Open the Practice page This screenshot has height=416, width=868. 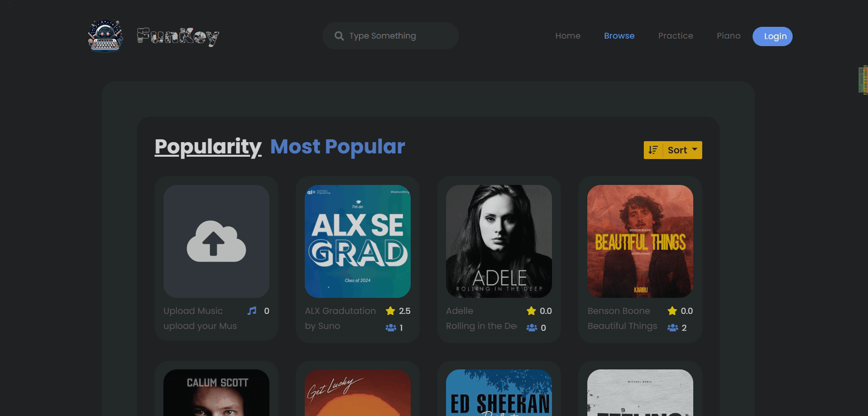point(675,36)
